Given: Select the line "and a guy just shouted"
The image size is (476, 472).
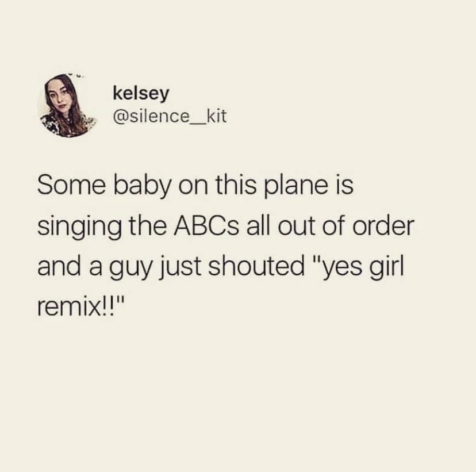Looking at the screenshot, I should click(x=171, y=267).
